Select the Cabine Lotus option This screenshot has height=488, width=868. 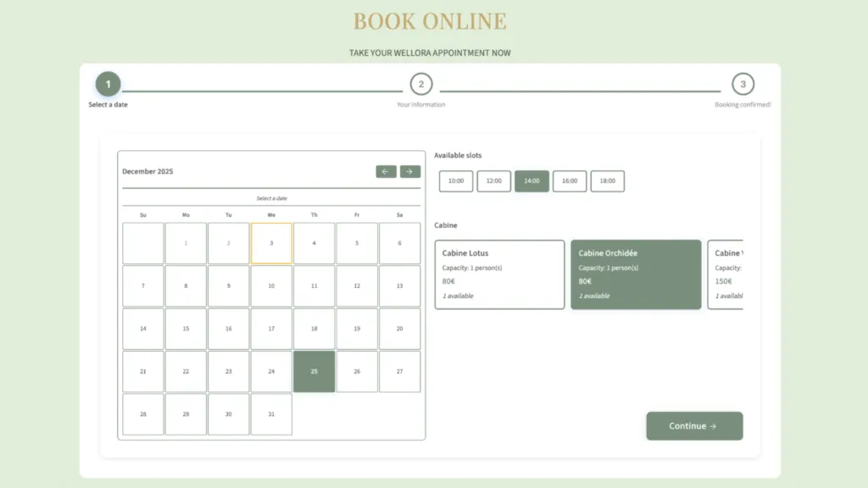tap(499, 274)
